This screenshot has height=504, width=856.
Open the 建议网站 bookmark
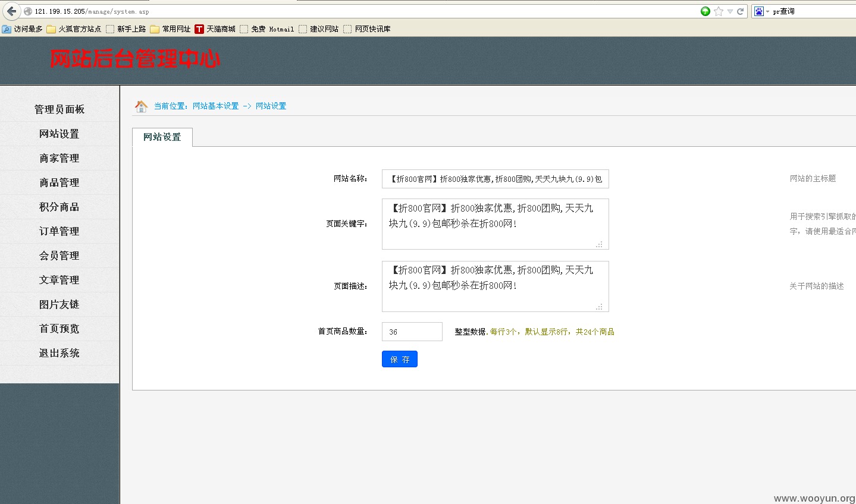[x=319, y=29]
